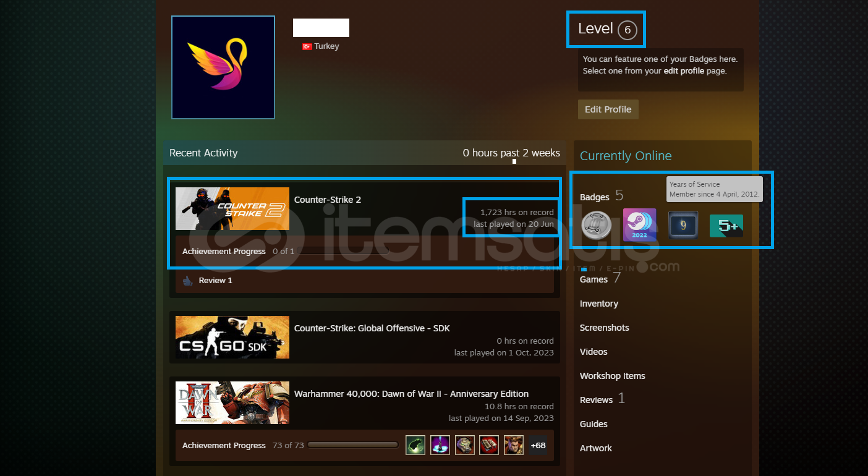Click the Counter-Strike 2 achievement progress bar
Viewport: 868px width, 476px height.
(x=343, y=252)
